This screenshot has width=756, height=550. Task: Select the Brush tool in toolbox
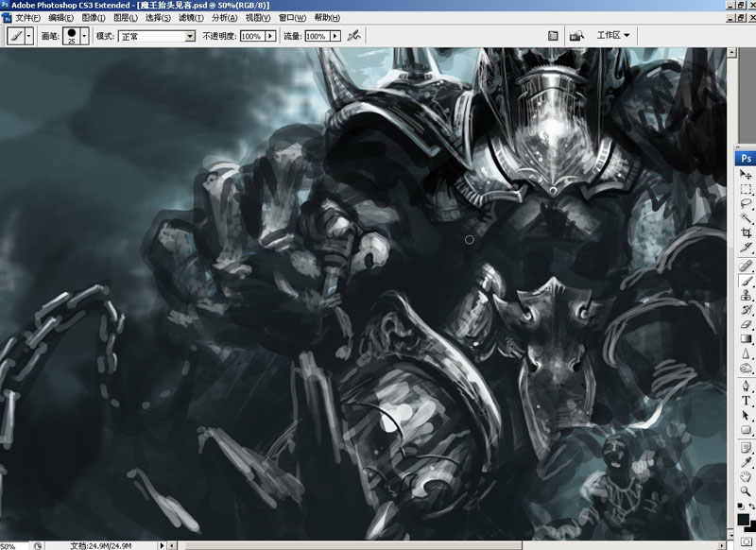point(746,281)
